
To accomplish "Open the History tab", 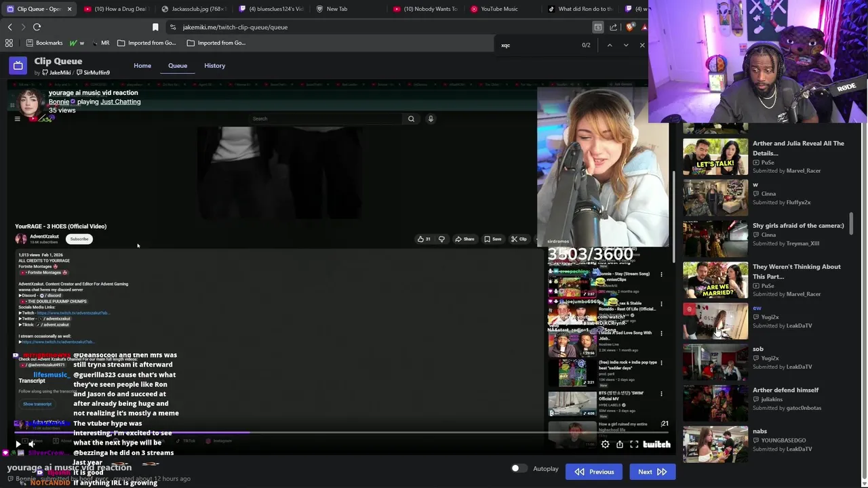I will point(214,66).
